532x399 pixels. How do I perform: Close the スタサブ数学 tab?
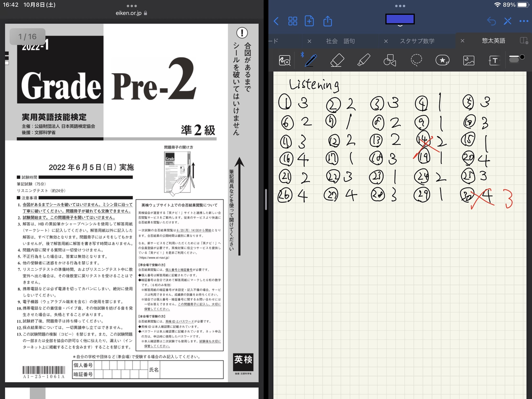pyautogui.click(x=386, y=41)
